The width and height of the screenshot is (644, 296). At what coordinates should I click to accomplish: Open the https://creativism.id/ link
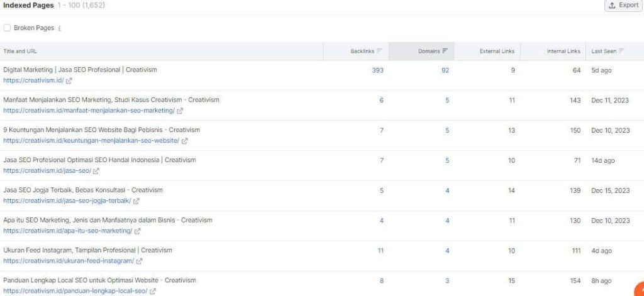coord(33,81)
